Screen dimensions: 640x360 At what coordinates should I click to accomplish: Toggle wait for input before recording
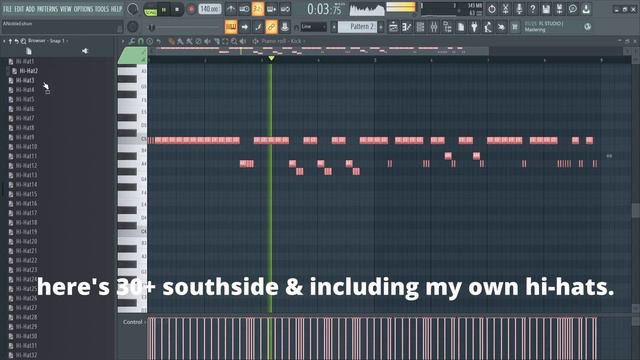[x=244, y=9]
